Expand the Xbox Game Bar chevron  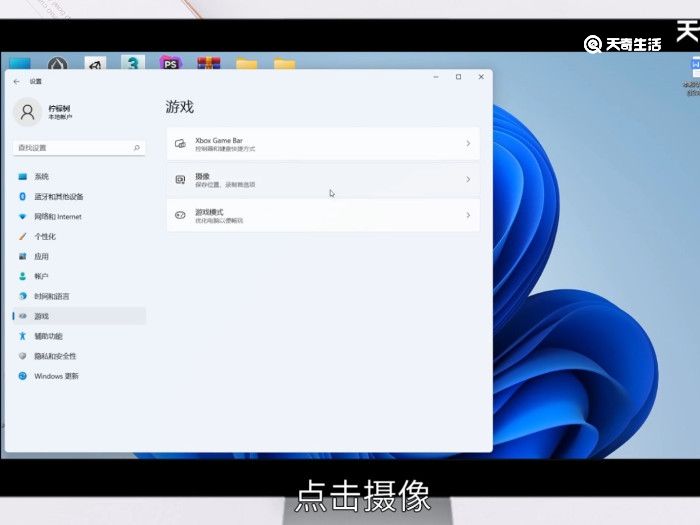tap(468, 144)
